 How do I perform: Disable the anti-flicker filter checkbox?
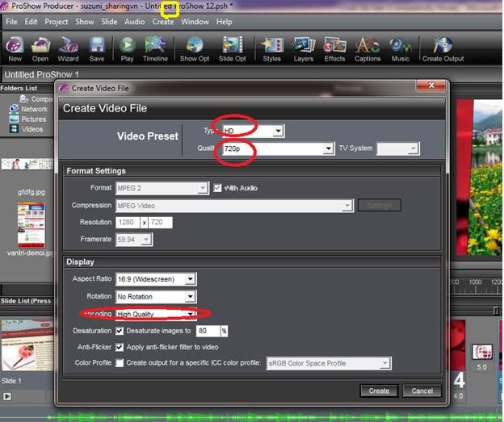click(x=120, y=347)
